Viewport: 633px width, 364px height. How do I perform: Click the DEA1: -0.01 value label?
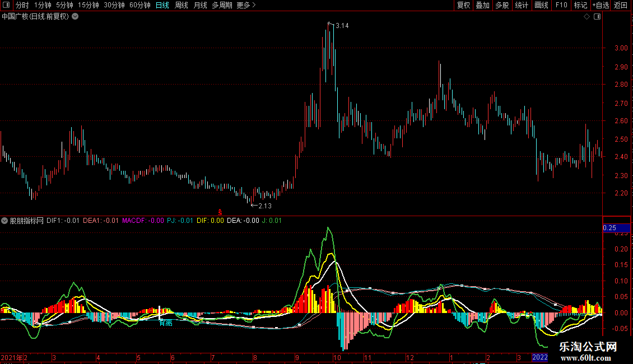point(101,221)
